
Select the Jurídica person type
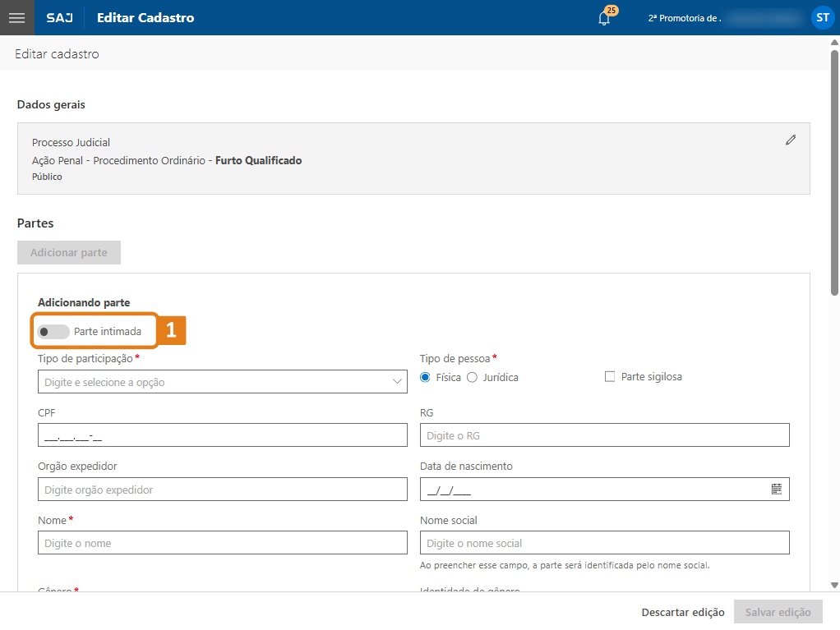coord(472,377)
